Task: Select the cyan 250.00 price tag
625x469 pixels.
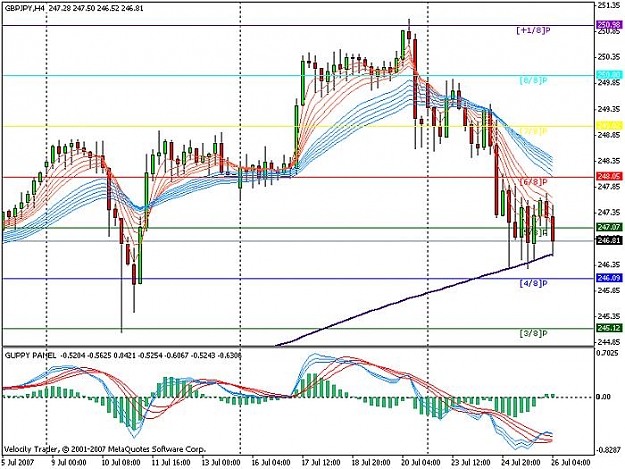Action: point(609,75)
